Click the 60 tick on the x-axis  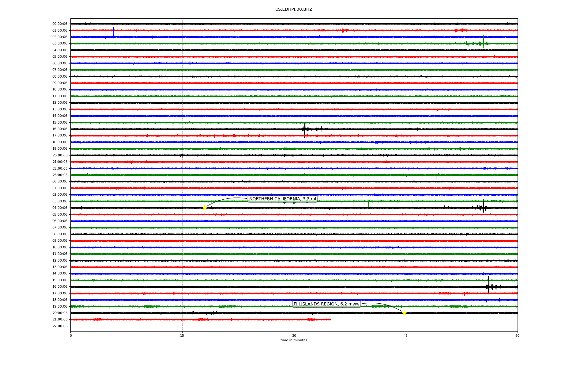517,335
